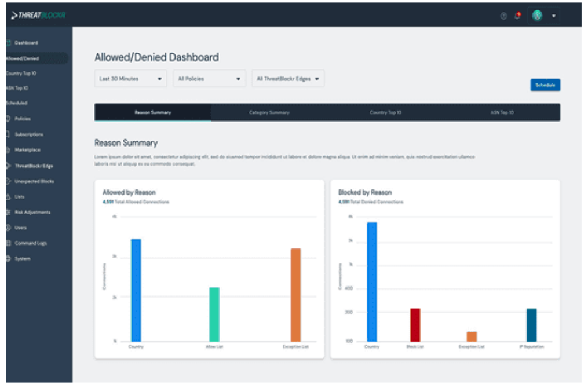The height and width of the screenshot is (388, 588).
Task: Select the ASN Top 10 tab
Action: (502, 112)
